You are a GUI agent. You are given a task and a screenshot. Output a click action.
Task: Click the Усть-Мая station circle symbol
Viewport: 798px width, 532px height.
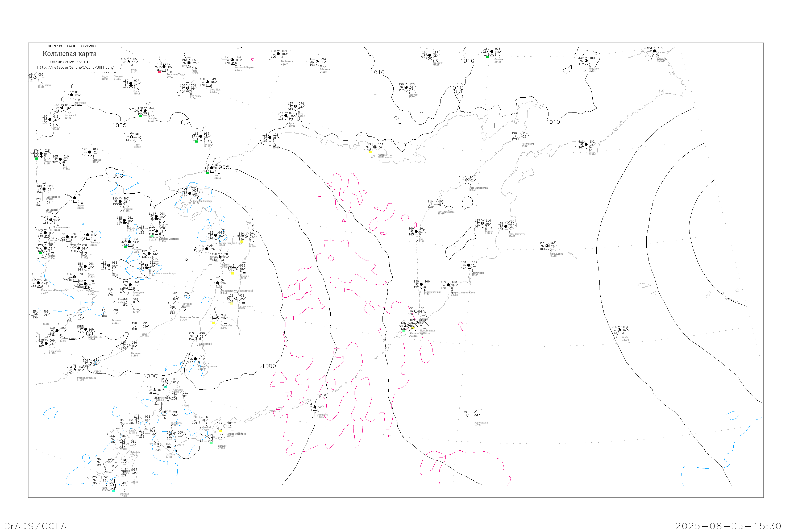(x=207, y=82)
